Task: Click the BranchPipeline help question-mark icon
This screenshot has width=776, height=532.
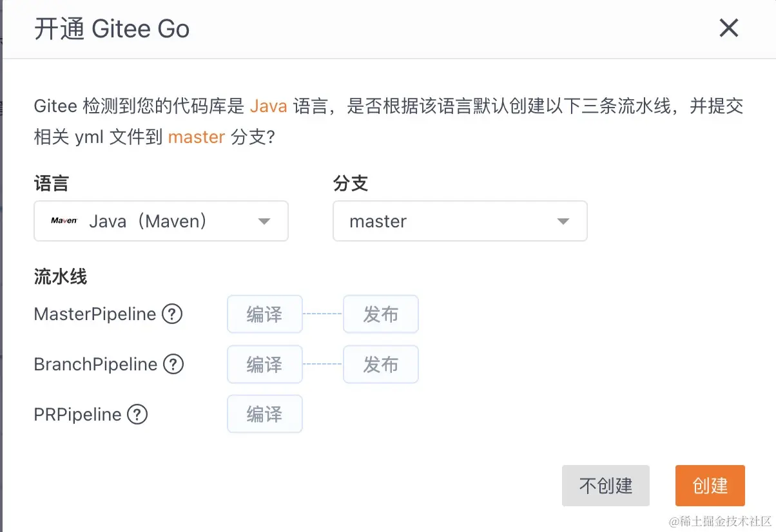Action: [173, 365]
